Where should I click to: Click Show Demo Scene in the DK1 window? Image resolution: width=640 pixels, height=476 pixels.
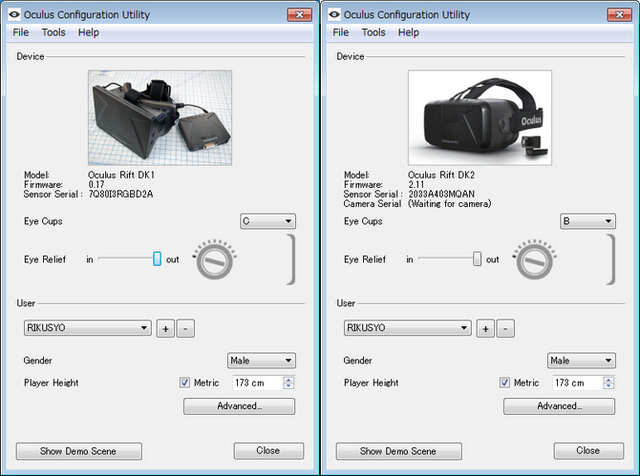(79, 451)
